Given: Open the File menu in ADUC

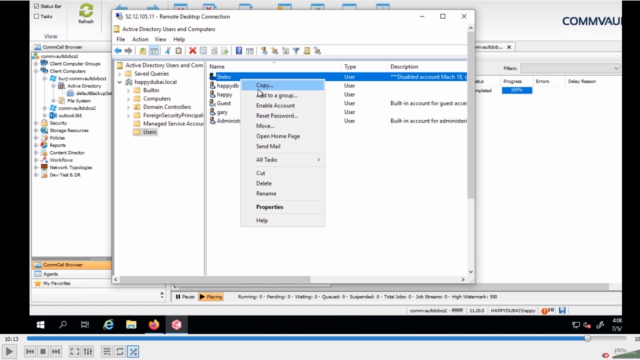Looking at the screenshot, I should (121, 39).
